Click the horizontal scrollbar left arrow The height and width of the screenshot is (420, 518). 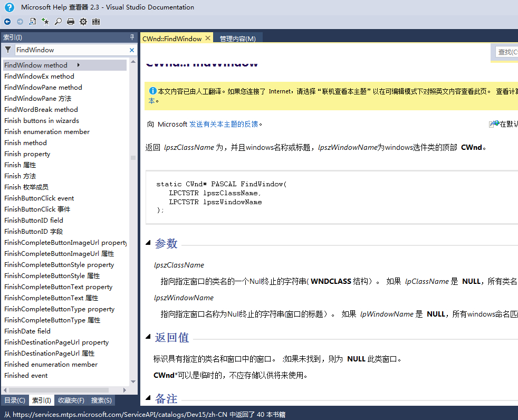[x=5, y=390]
